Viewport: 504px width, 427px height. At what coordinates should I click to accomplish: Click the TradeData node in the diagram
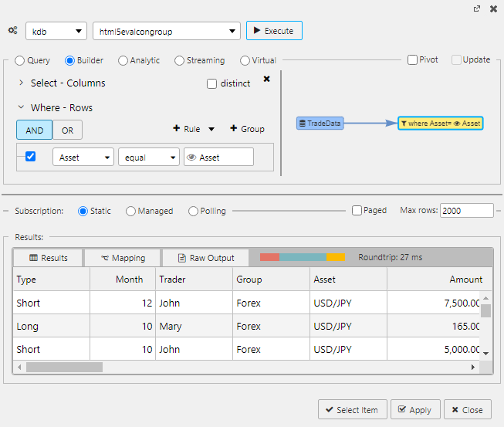point(320,123)
